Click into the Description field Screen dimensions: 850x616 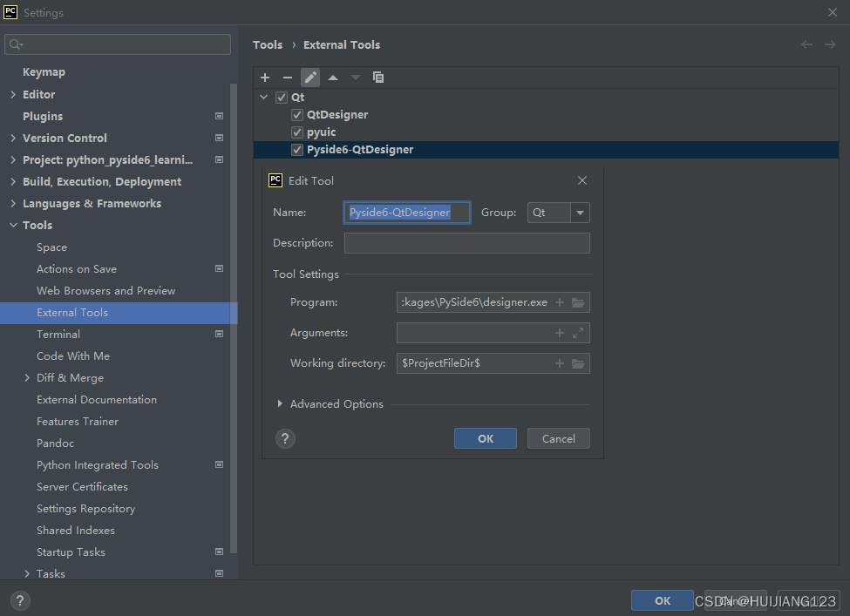click(466, 243)
